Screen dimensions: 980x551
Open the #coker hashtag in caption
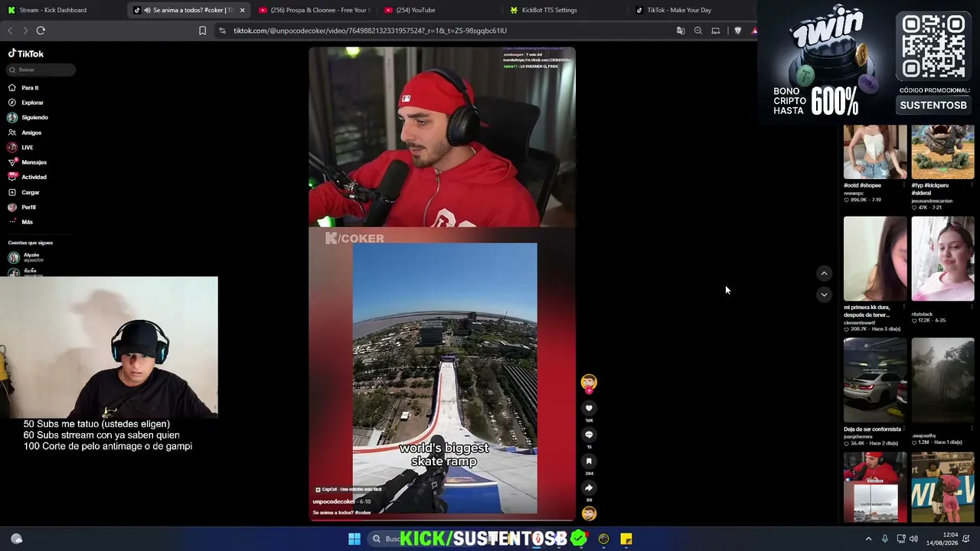point(363,513)
